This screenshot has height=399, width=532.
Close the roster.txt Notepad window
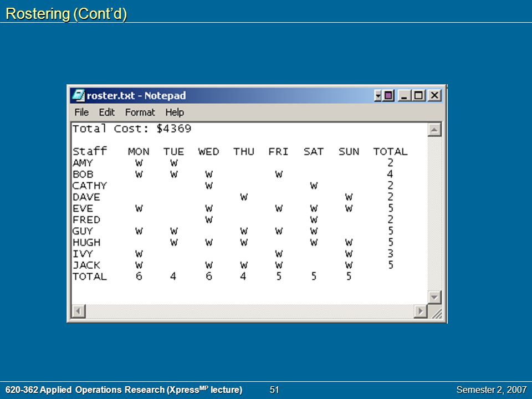(434, 96)
